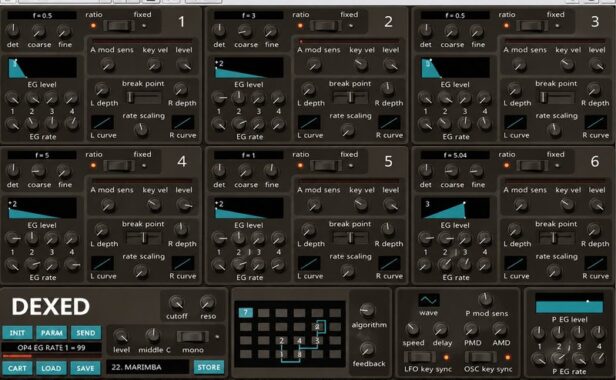Open the PARM panel button
The width and height of the screenshot is (616, 380).
click(x=51, y=333)
